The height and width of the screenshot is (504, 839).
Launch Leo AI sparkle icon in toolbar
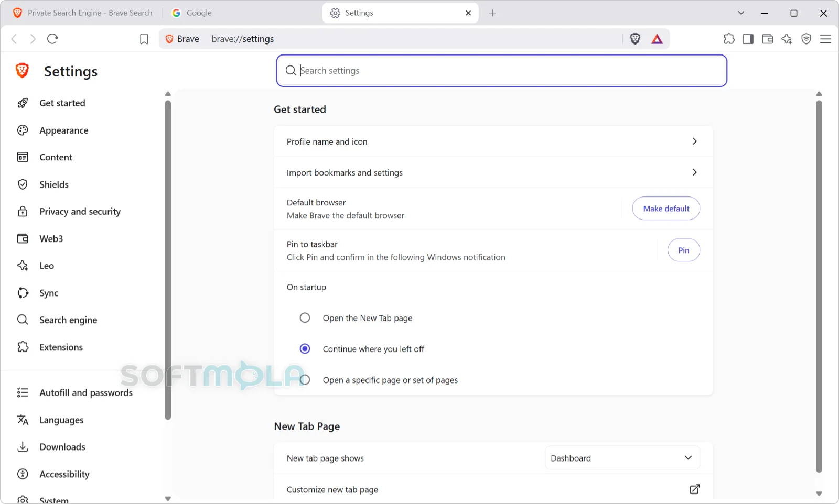click(787, 39)
